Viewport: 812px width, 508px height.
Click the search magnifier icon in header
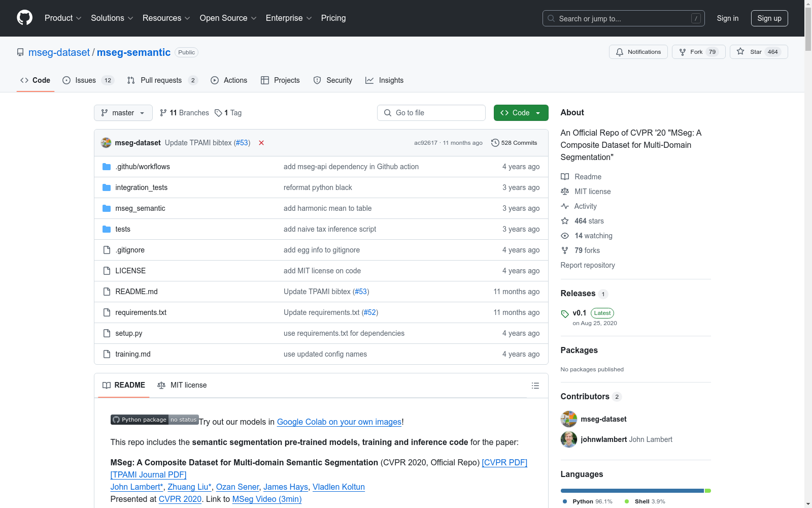[551, 18]
